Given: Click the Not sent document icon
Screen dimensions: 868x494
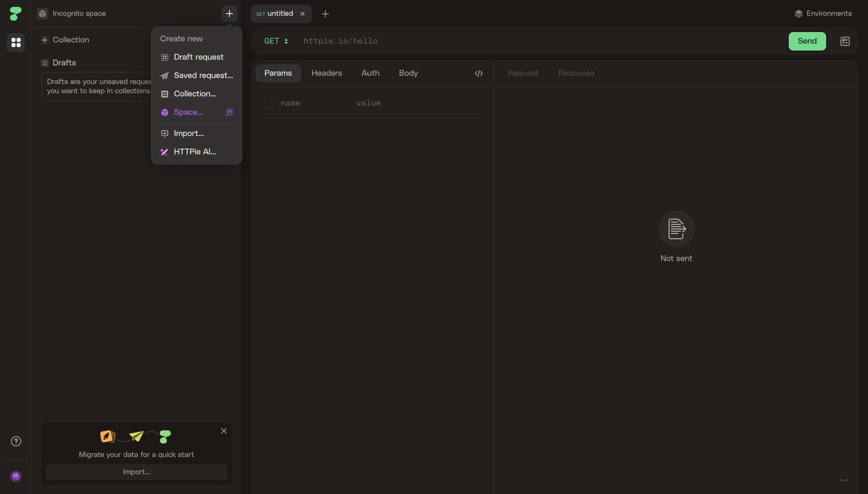Looking at the screenshot, I should click(676, 229).
